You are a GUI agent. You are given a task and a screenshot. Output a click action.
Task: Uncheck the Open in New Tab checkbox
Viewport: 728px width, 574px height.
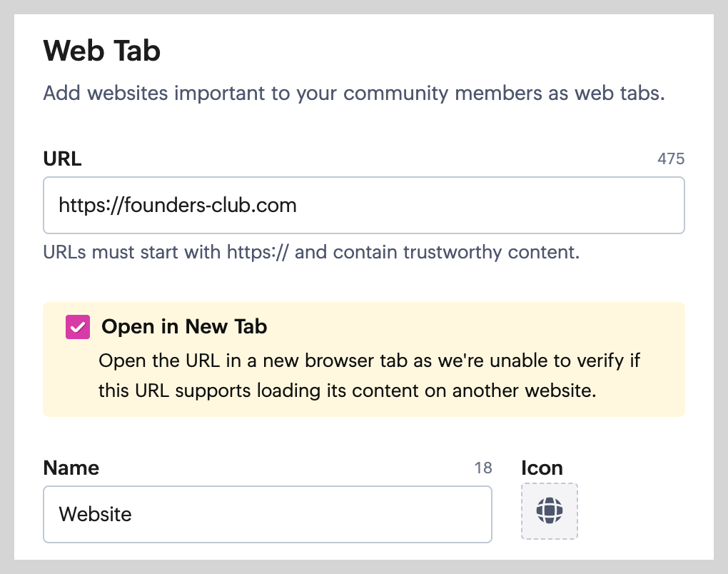click(x=78, y=327)
